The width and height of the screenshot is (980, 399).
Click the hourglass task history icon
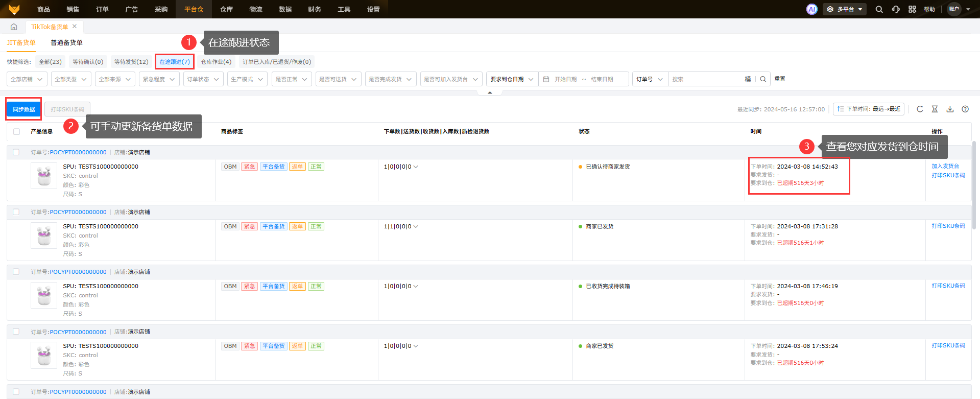[x=935, y=109]
